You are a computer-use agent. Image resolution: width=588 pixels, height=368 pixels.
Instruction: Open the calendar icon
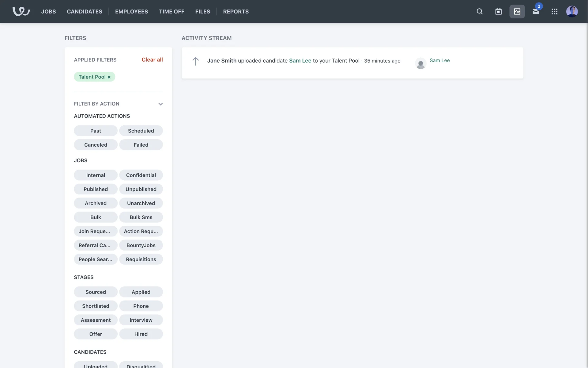click(498, 11)
